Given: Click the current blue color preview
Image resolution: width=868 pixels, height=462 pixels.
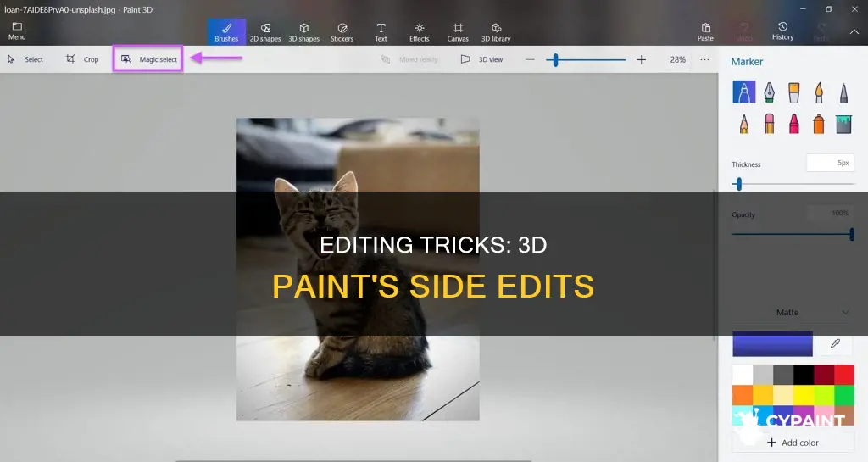Looking at the screenshot, I should [x=772, y=343].
